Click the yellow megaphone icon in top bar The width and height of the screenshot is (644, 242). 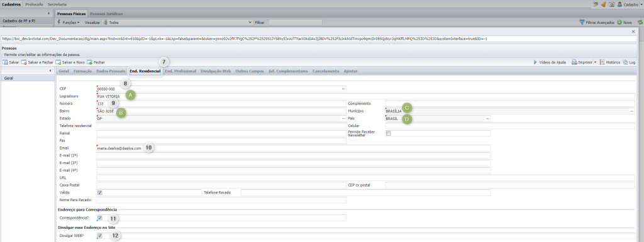click(x=603, y=4)
